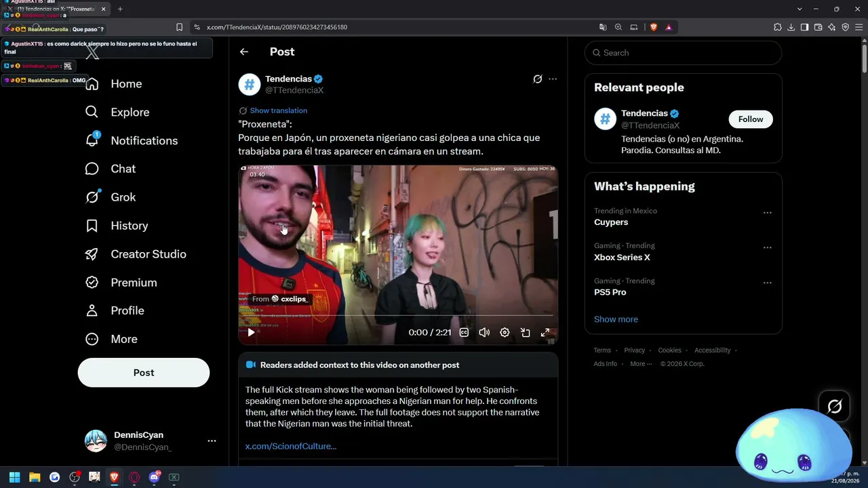The height and width of the screenshot is (488, 868).
Task: Toggle video closed captions
Action: pyautogui.click(x=464, y=333)
